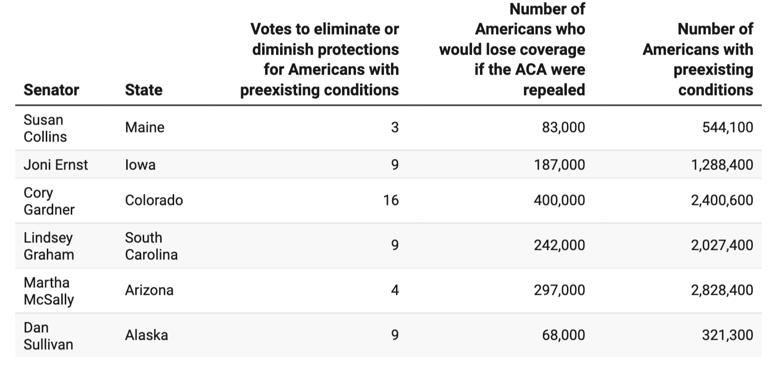The image size is (774, 374).
Task: Click the Arizona state cell
Action: pyautogui.click(x=149, y=290)
